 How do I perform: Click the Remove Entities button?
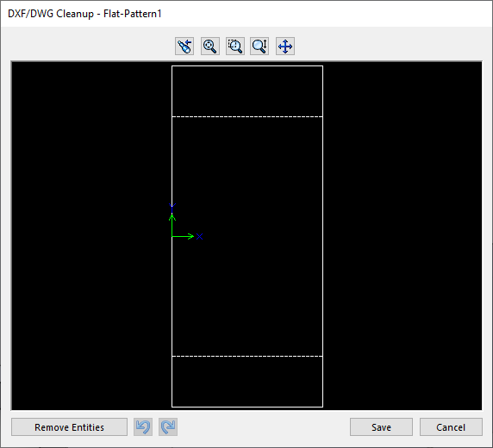pos(69,427)
